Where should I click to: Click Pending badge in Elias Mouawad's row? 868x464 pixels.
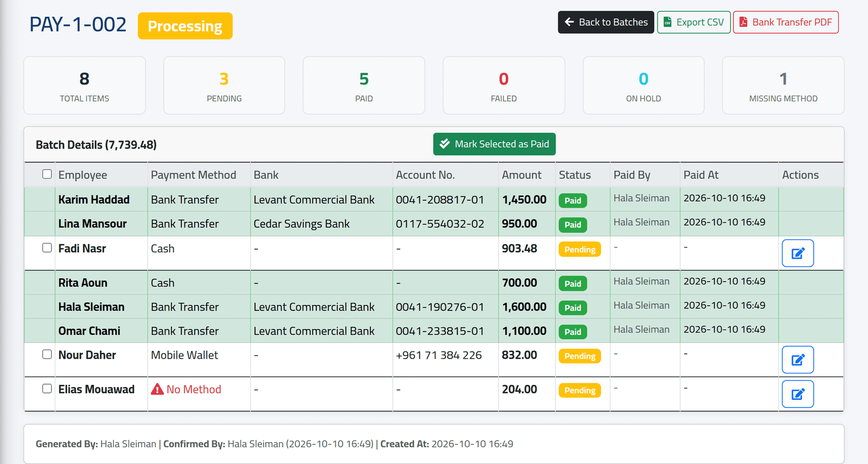pos(580,390)
